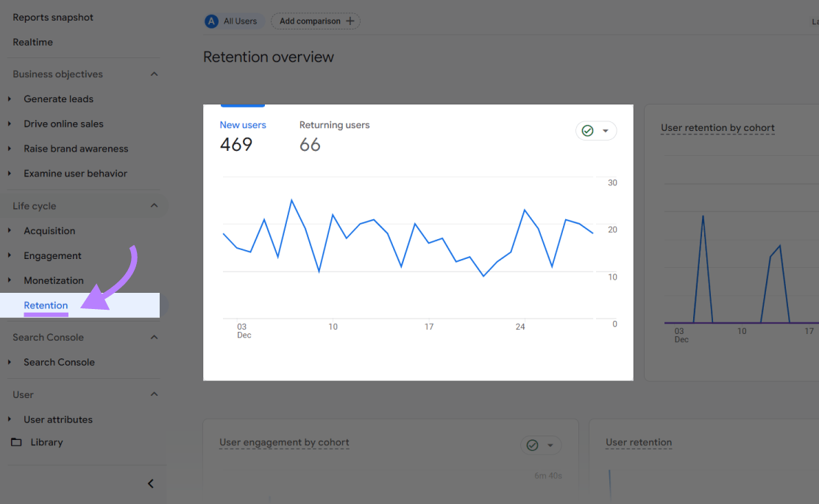This screenshot has height=504, width=819.
Task: Expand the Engagement reports
Action: (10, 255)
